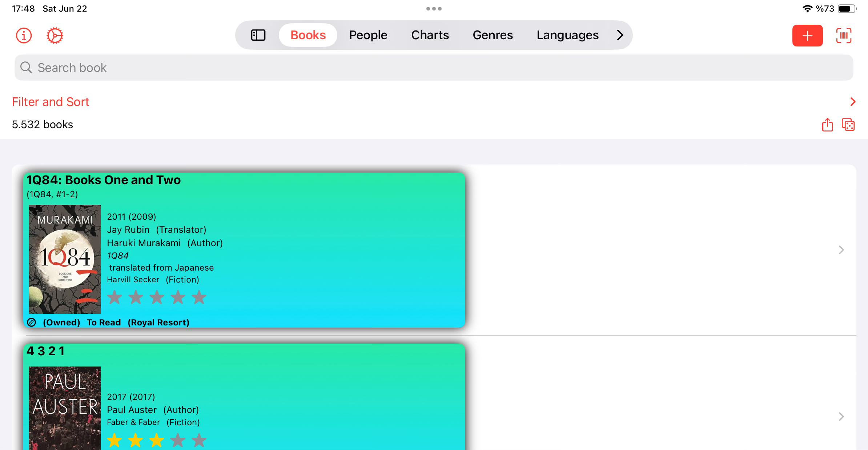
Task: Pick a random book with dice icon
Action: 848,125
